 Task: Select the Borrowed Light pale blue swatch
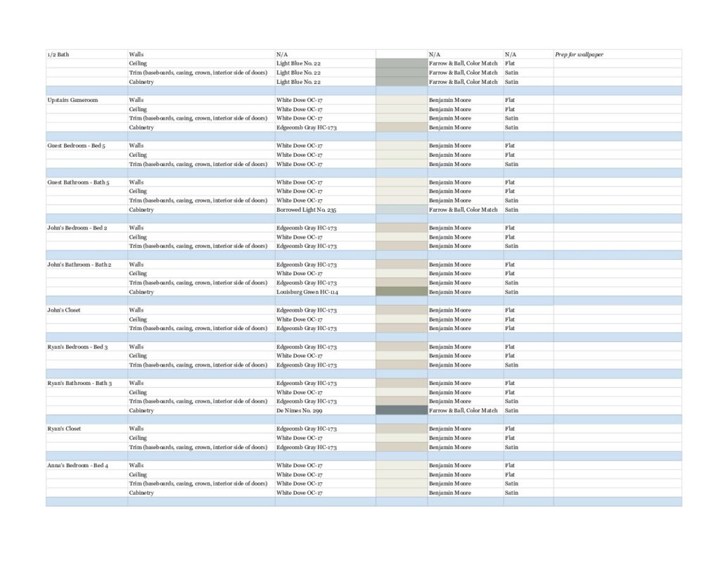click(401, 210)
